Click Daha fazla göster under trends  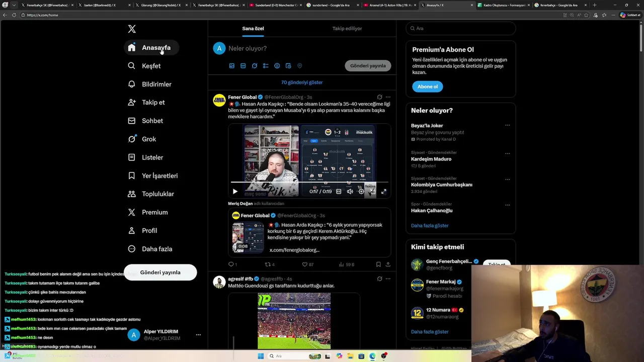click(430, 226)
